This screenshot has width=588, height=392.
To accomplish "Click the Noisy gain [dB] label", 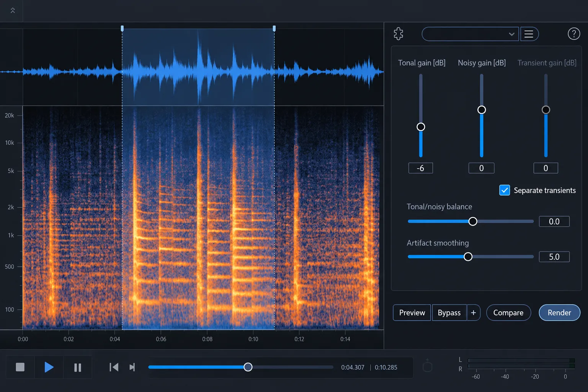I will pos(482,63).
